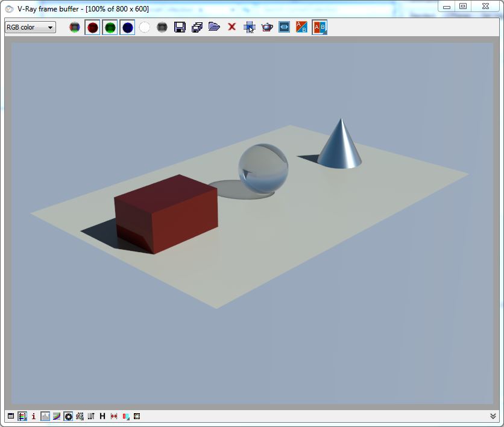Enable monochromatic mode gray circle icon
Image resolution: width=504 pixels, height=427 pixels.
pyautogui.click(x=162, y=27)
